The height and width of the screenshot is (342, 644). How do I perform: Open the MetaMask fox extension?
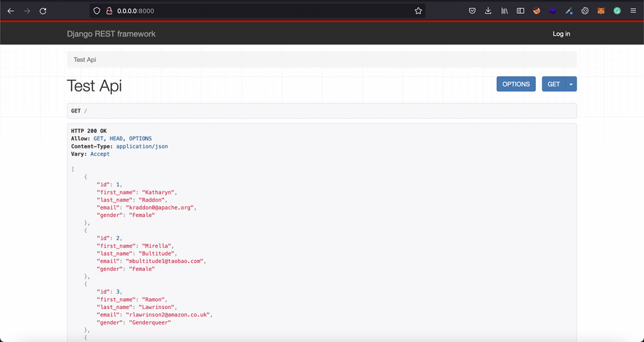601,11
